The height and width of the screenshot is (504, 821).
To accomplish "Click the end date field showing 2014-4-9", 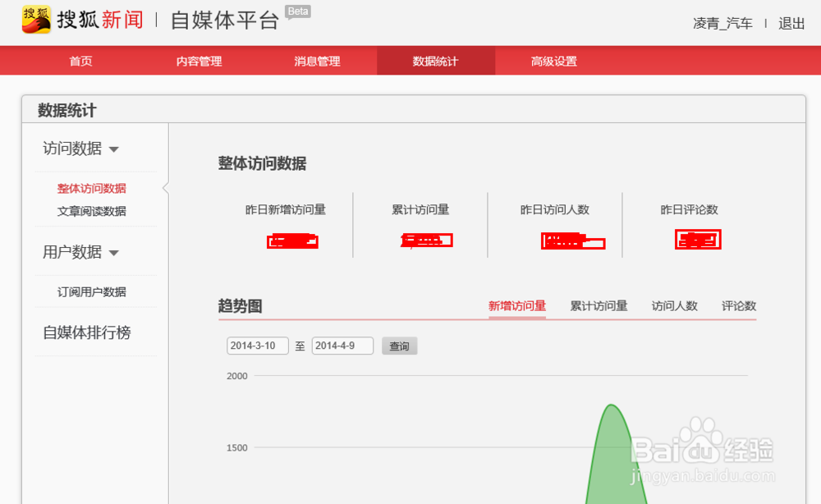I will 342,346.
